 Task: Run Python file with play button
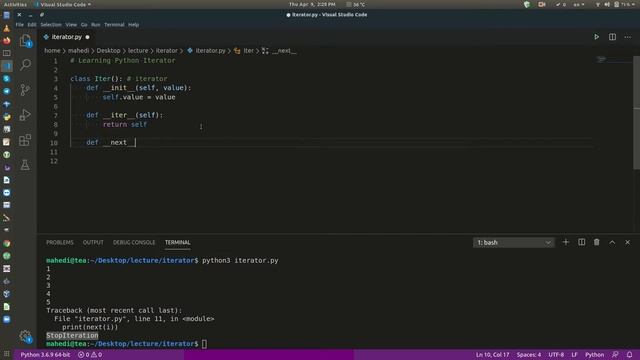(596, 37)
